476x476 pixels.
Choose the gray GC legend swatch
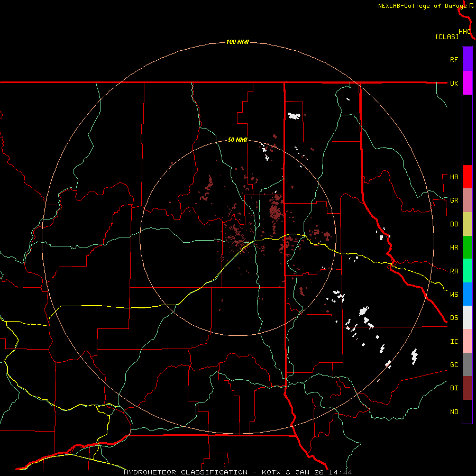pos(467,364)
